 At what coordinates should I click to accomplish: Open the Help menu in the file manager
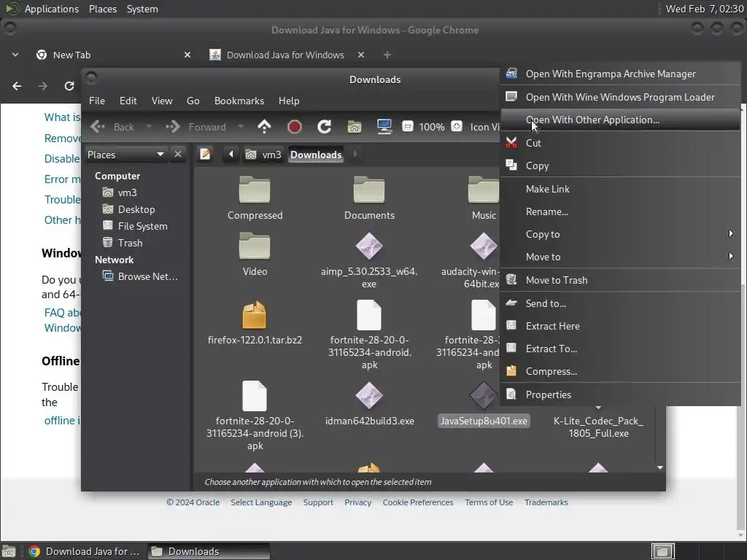[289, 101]
